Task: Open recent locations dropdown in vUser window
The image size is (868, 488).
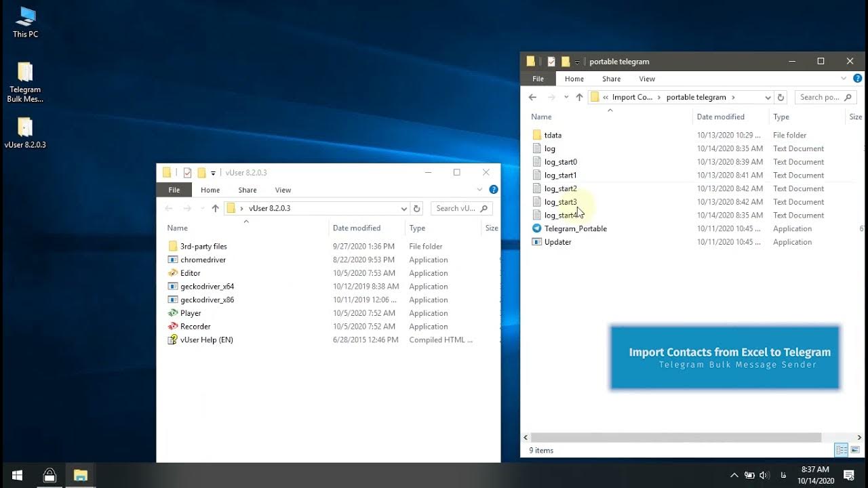Action: pyautogui.click(x=203, y=208)
